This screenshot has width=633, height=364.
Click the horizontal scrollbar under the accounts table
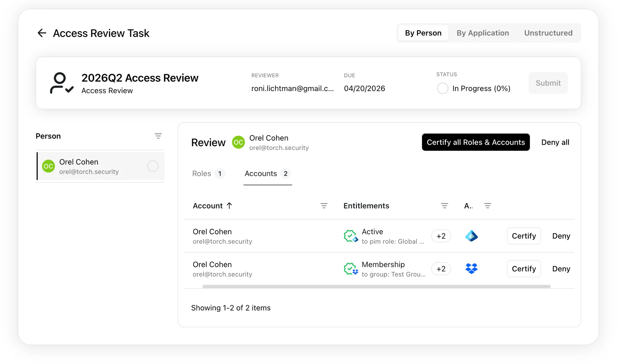pyautogui.click(x=376, y=286)
